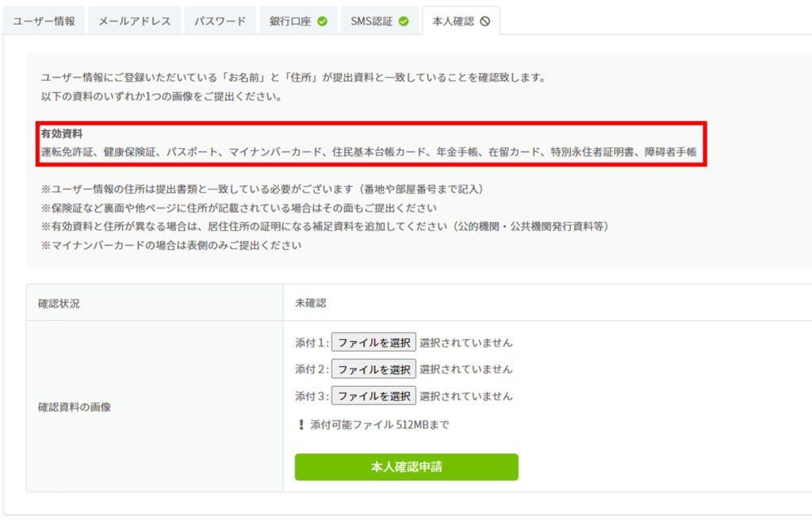Click the 未確認 status value
812x524 pixels.
(311, 303)
